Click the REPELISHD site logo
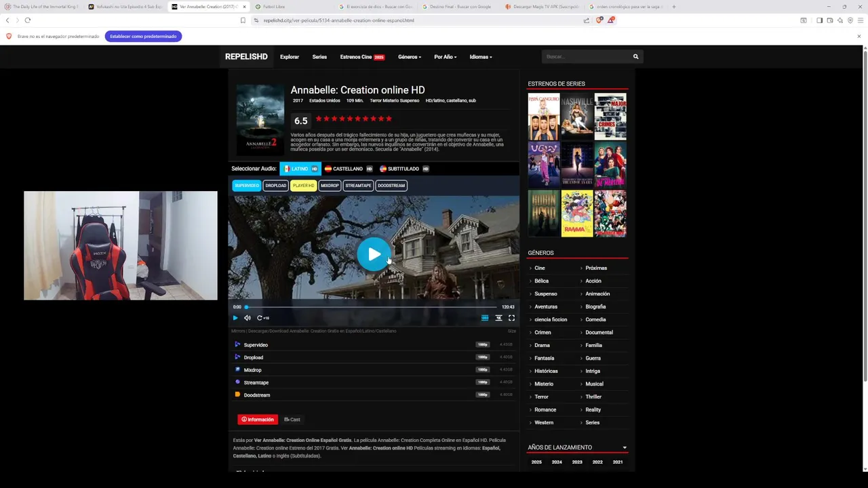The image size is (868, 488). click(x=246, y=57)
